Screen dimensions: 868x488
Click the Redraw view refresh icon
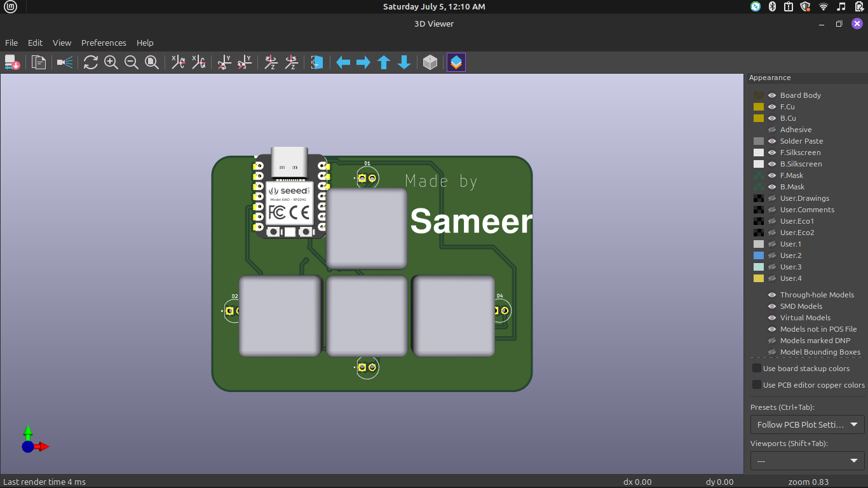[x=91, y=62]
